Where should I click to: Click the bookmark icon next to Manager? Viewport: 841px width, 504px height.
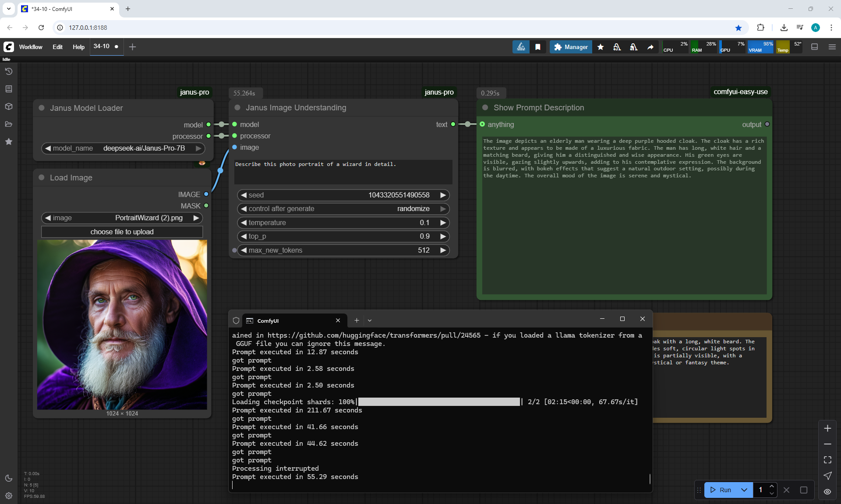click(x=538, y=47)
